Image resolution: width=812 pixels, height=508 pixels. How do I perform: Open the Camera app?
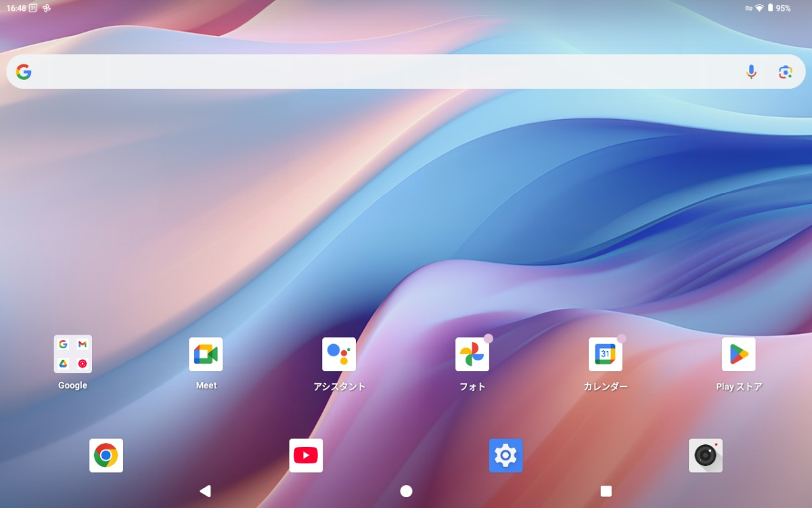706,455
